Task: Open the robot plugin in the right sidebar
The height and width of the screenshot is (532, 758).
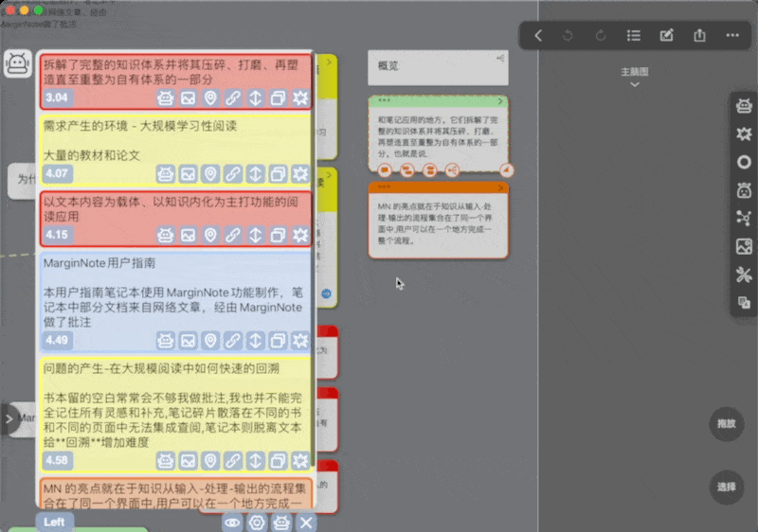Action: 744,106
